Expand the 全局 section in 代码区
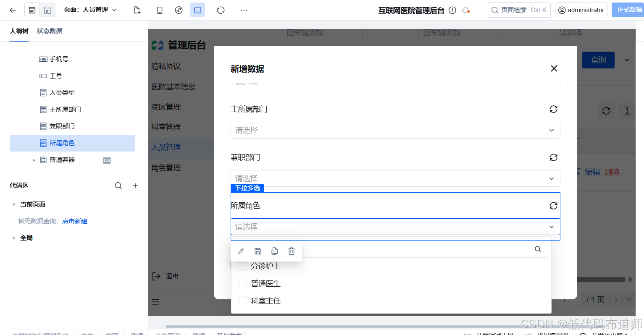The image size is (644, 335). coord(26,238)
